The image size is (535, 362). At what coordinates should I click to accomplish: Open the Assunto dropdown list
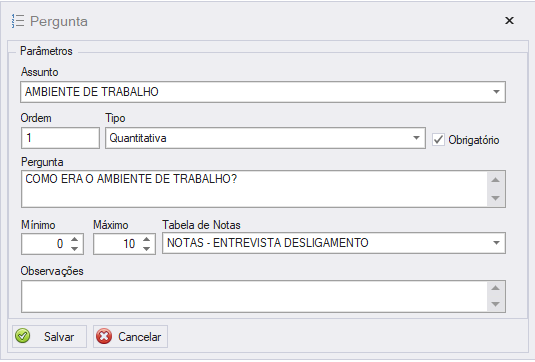point(496,92)
